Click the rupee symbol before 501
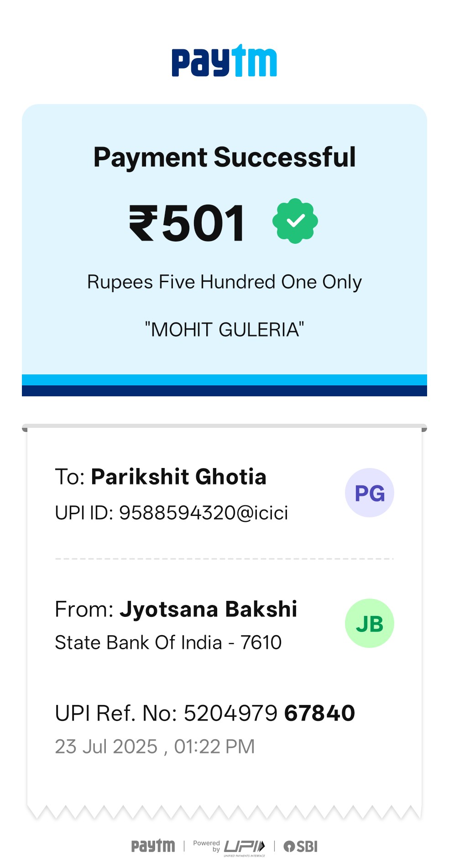This screenshot has height=868, width=449. [143, 223]
